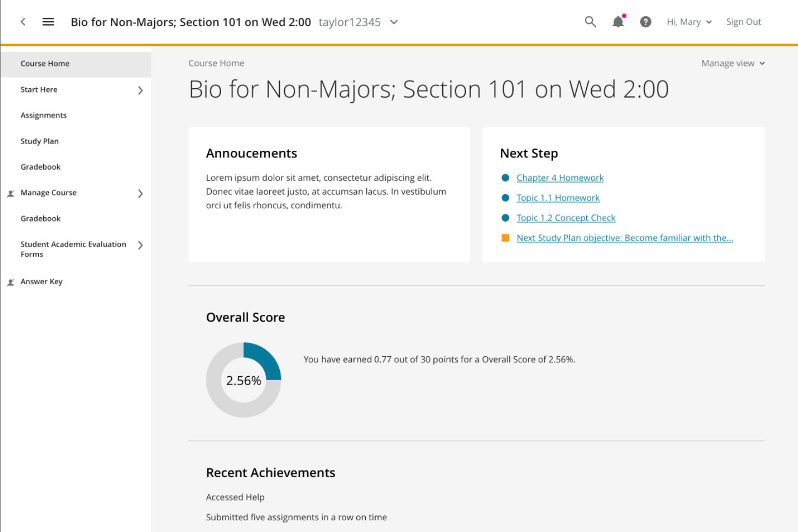Expand the Start Here chevron
The width and height of the screenshot is (798, 532).
pyautogui.click(x=140, y=90)
